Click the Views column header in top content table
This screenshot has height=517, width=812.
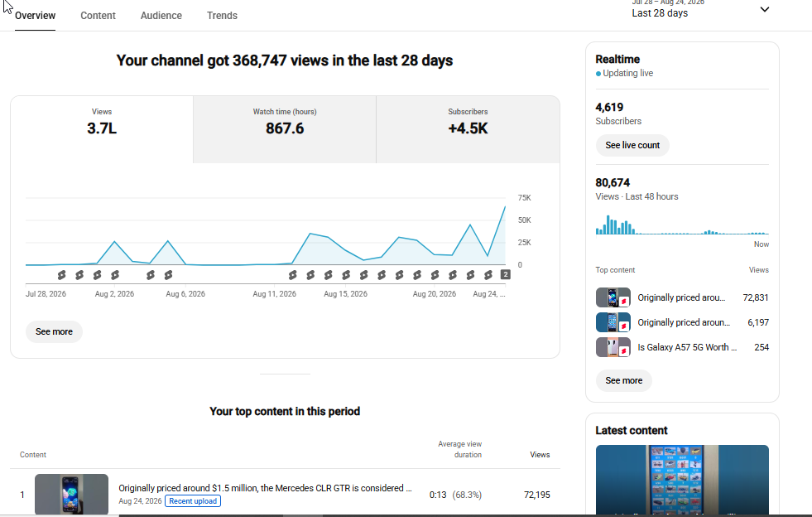pyautogui.click(x=540, y=455)
